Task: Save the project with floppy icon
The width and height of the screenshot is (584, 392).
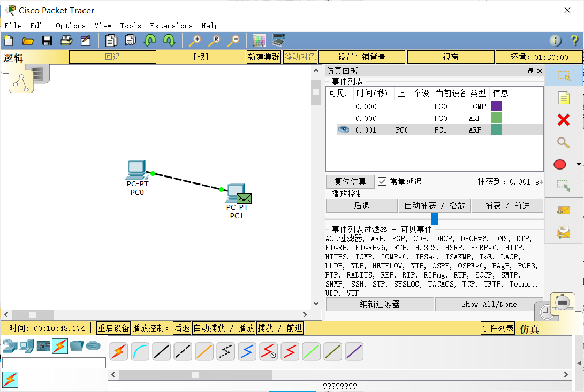Action: [x=47, y=41]
